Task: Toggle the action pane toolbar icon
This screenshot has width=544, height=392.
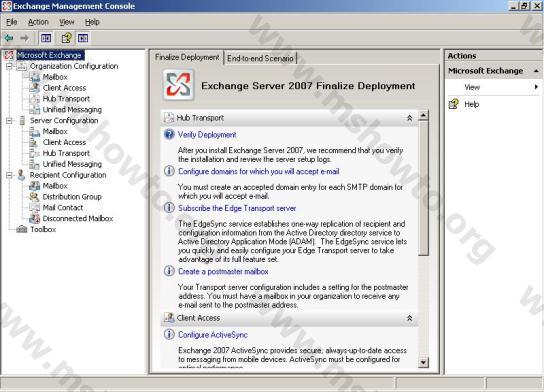Action: point(83,38)
